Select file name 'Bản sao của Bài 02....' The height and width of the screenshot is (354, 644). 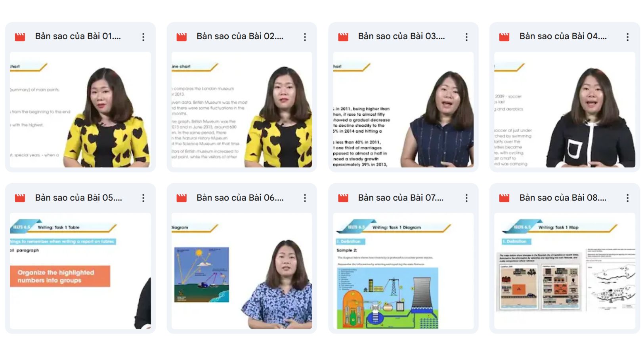point(240,36)
